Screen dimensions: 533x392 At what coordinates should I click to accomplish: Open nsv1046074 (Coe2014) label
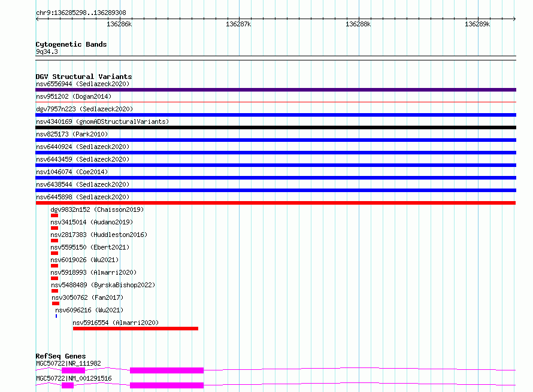click(72, 172)
